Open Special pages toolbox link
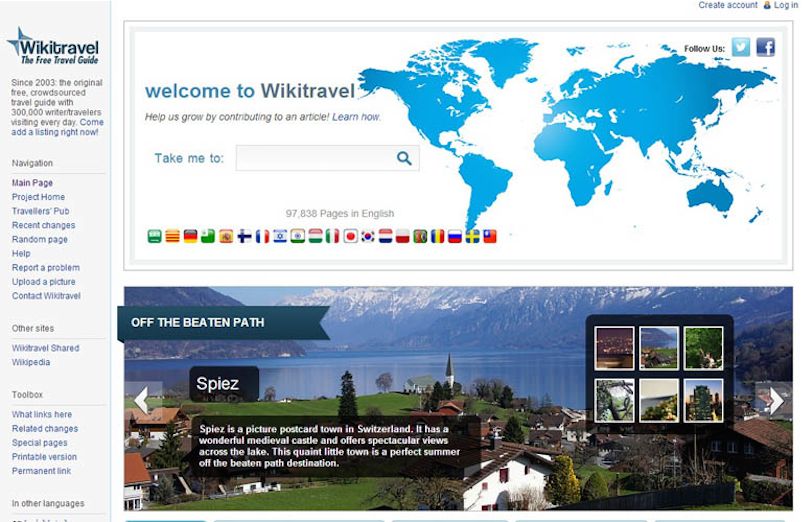This screenshot has height=522, width=802. click(39, 443)
